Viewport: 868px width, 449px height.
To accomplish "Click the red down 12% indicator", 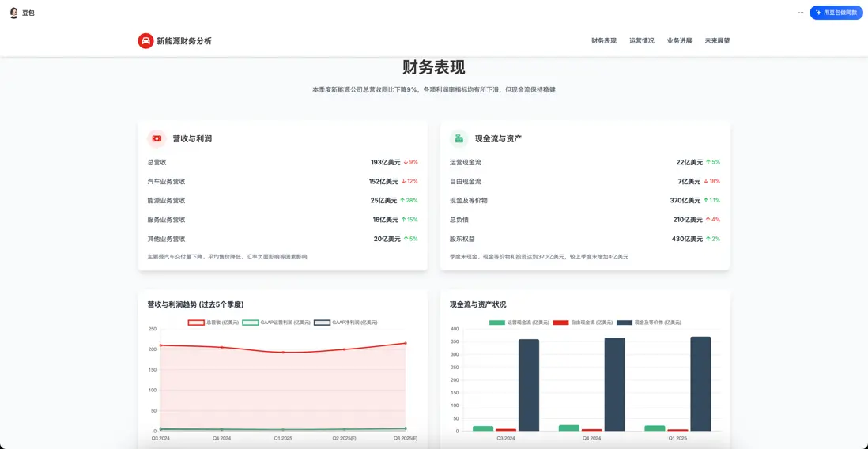I will point(409,182).
